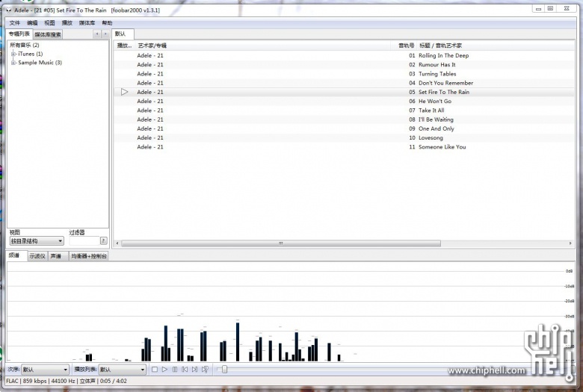
Task: Select the 所有音乐 (2) tree root
Action: (25, 45)
